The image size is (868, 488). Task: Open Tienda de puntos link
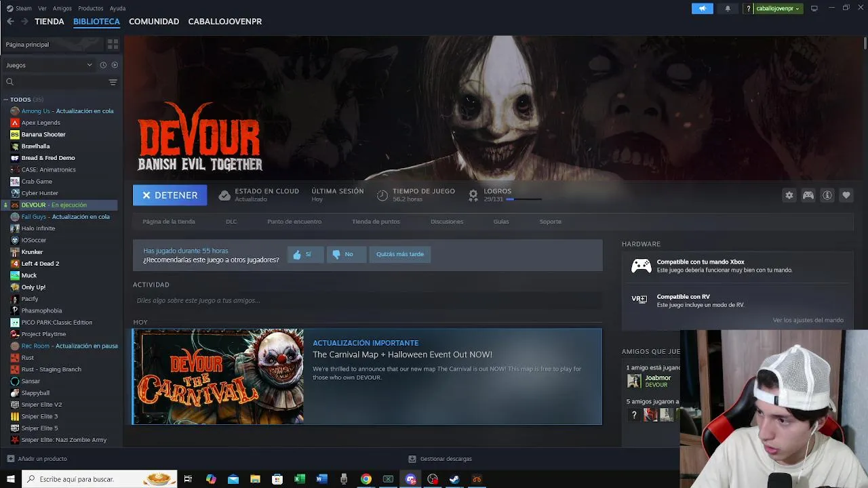pos(376,222)
